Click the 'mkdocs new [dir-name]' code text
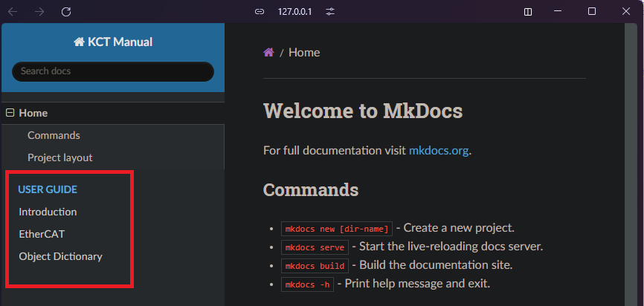 337,229
